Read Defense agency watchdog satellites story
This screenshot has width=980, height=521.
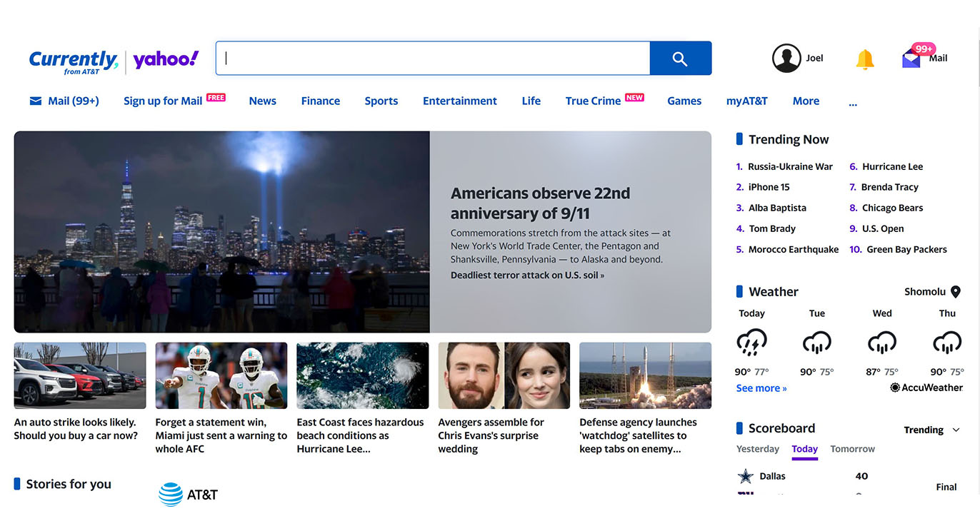(638, 435)
